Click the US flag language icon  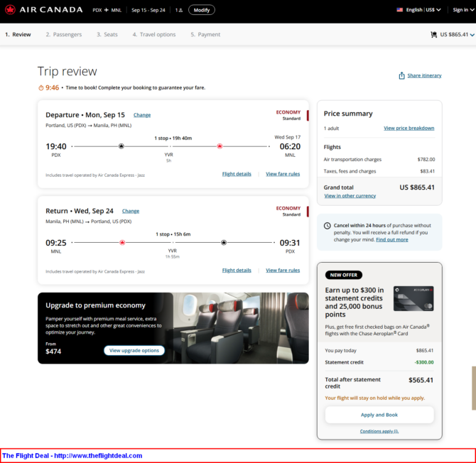tap(399, 10)
